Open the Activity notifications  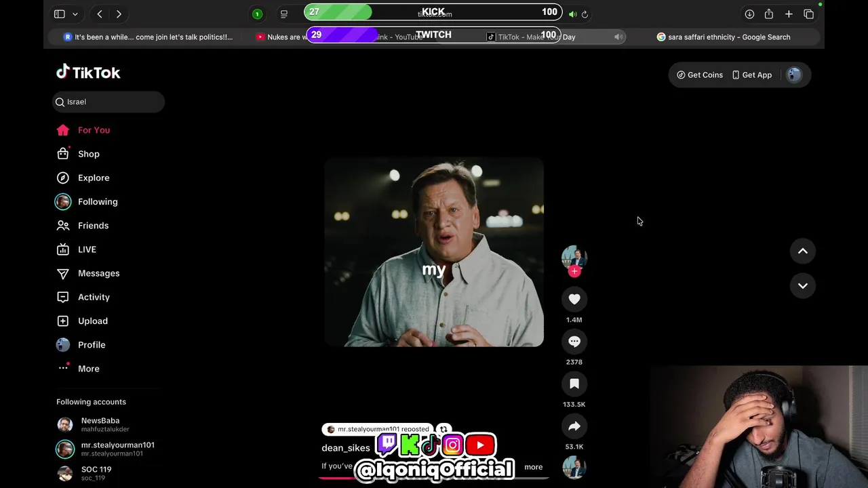[x=94, y=297]
